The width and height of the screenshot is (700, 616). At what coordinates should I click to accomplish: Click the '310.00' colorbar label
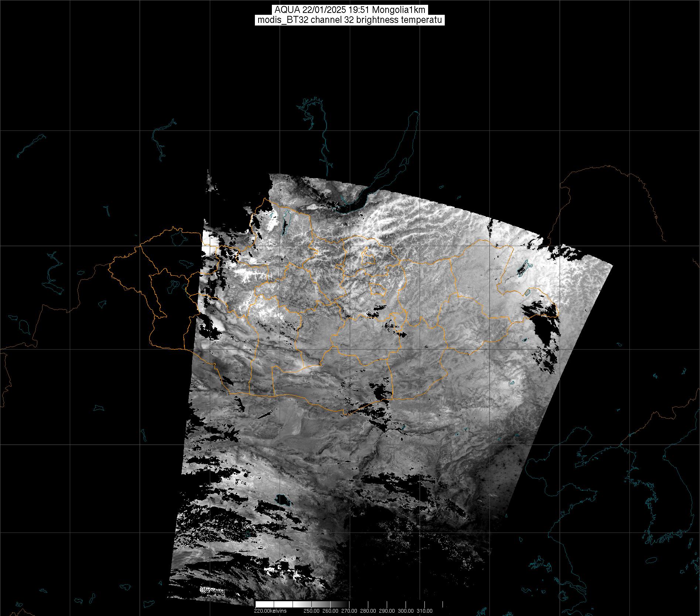[425, 611]
